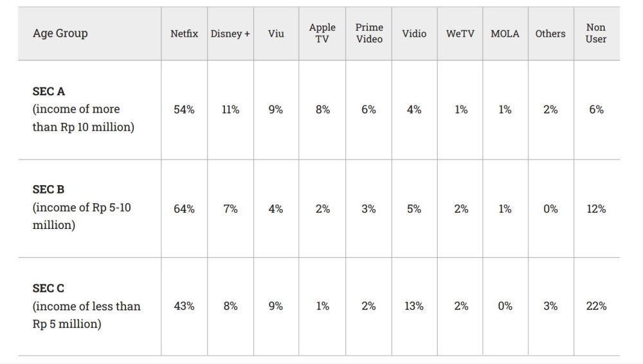Click the SEC B row label
643x364 pixels.
(x=82, y=207)
